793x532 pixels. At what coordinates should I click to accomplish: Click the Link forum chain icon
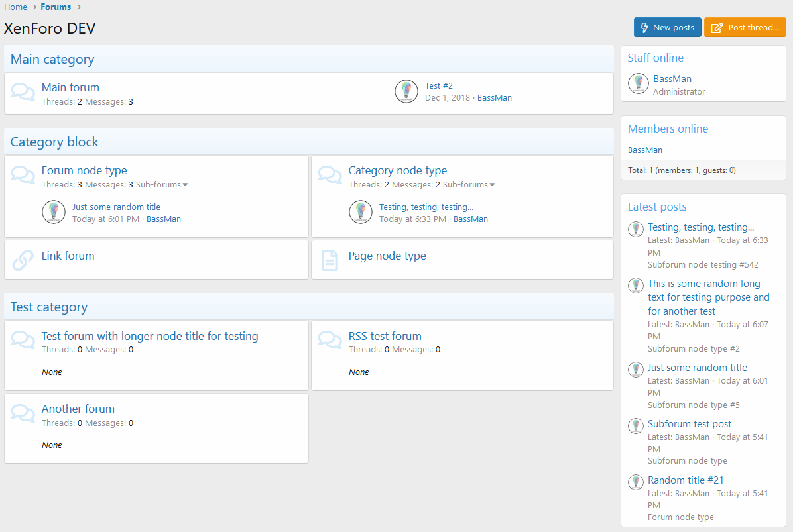coord(23,260)
